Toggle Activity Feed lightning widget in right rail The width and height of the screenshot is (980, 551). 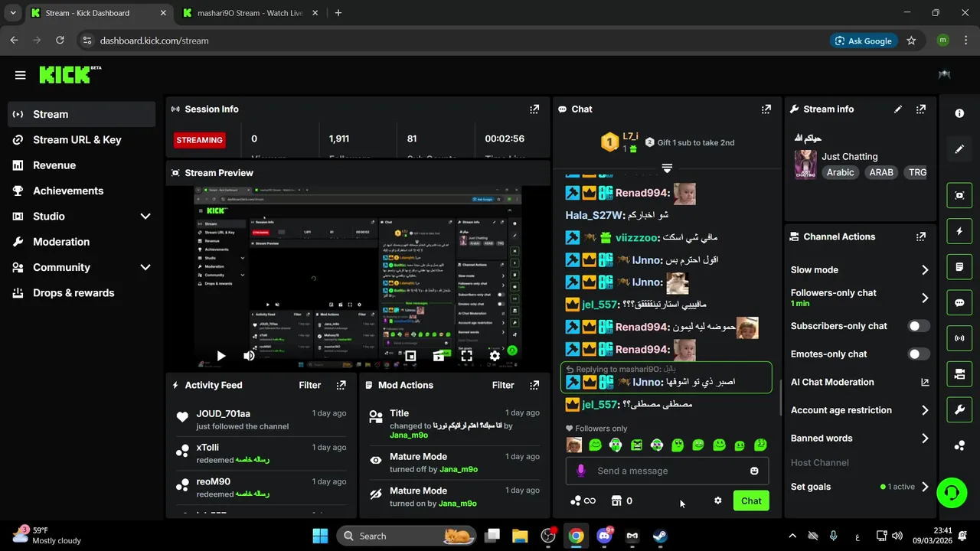point(959,230)
